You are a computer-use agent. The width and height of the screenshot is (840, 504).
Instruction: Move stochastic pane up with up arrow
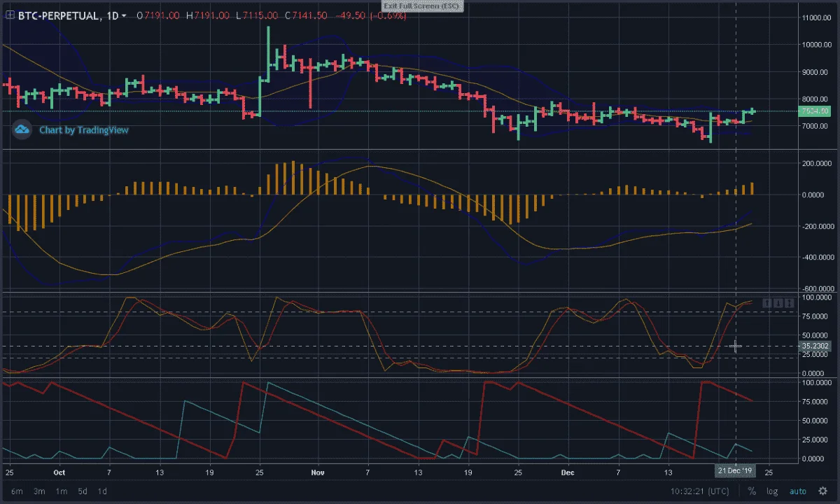[x=768, y=302]
